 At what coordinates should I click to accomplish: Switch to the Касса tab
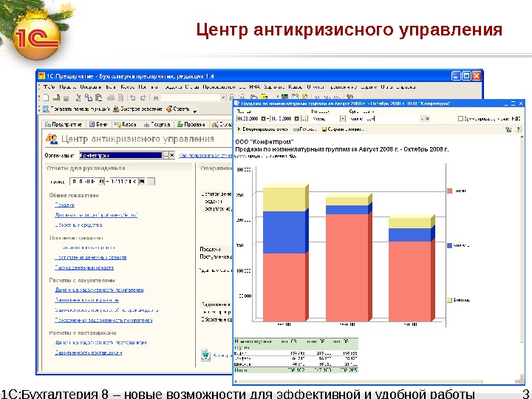[x=125, y=125]
